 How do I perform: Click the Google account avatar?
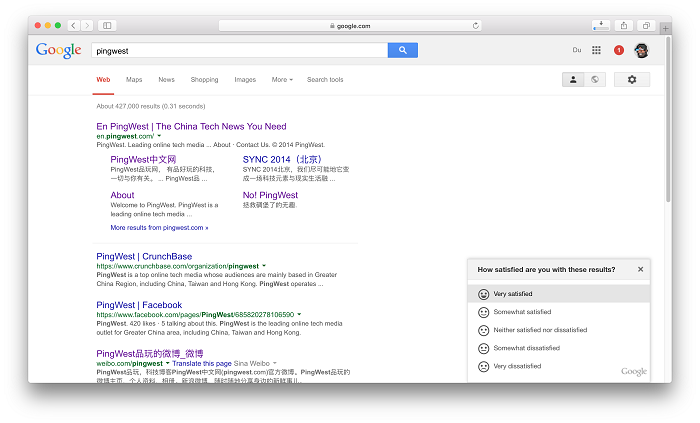pos(642,50)
